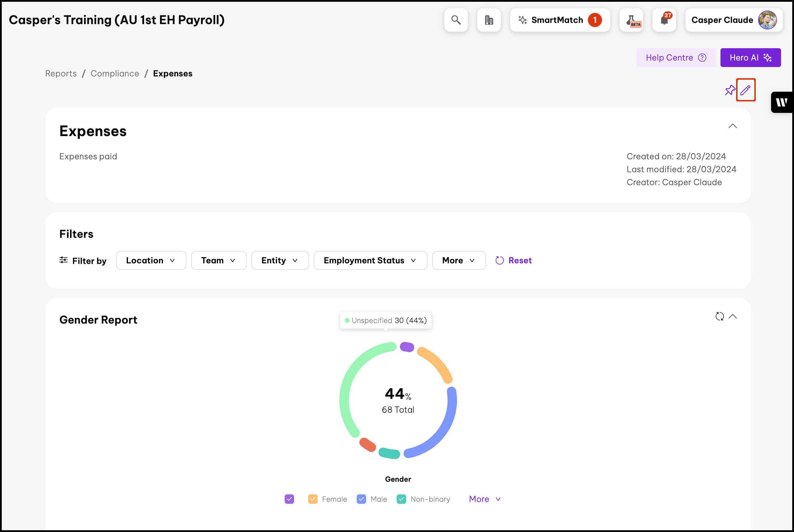The image size is (794, 532).
Task: Open the Help Centre
Action: [x=675, y=58]
